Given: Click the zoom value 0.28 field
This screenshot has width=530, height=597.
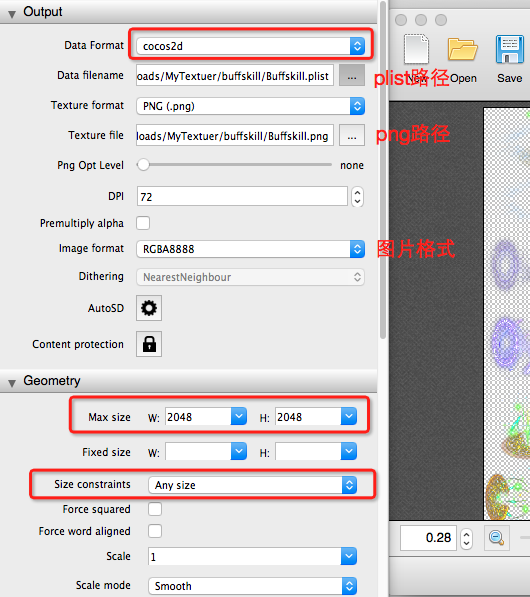Looking at the screenshot, I should [x=428, y=538].
